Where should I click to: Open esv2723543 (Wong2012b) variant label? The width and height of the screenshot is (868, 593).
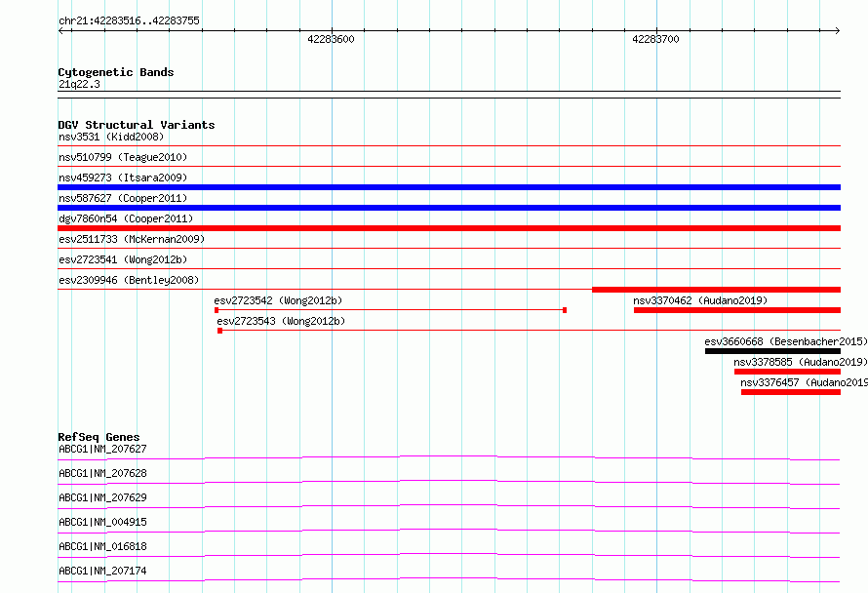tap(281, 321)
